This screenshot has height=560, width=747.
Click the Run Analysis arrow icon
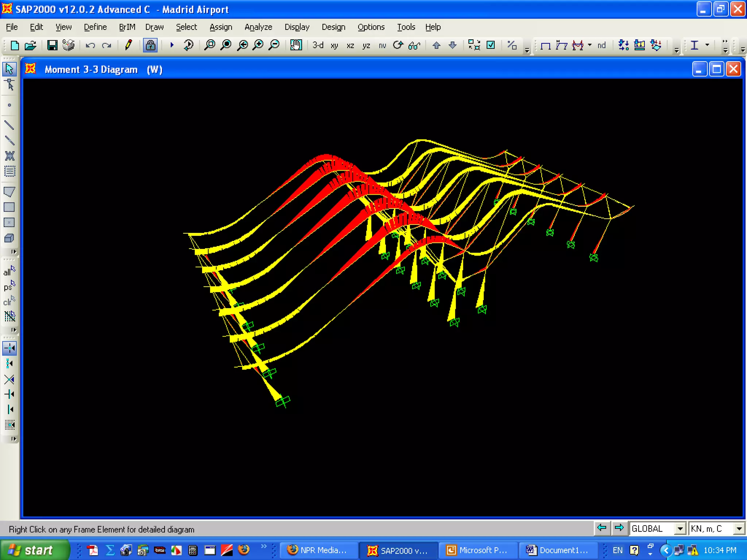coord(172,45)
